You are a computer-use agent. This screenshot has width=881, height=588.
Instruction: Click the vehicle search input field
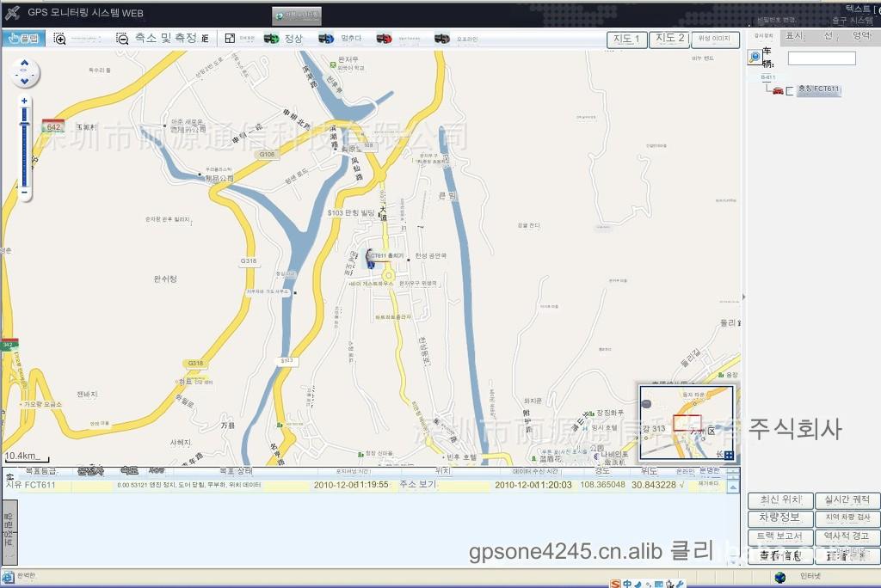coord(822,58)
